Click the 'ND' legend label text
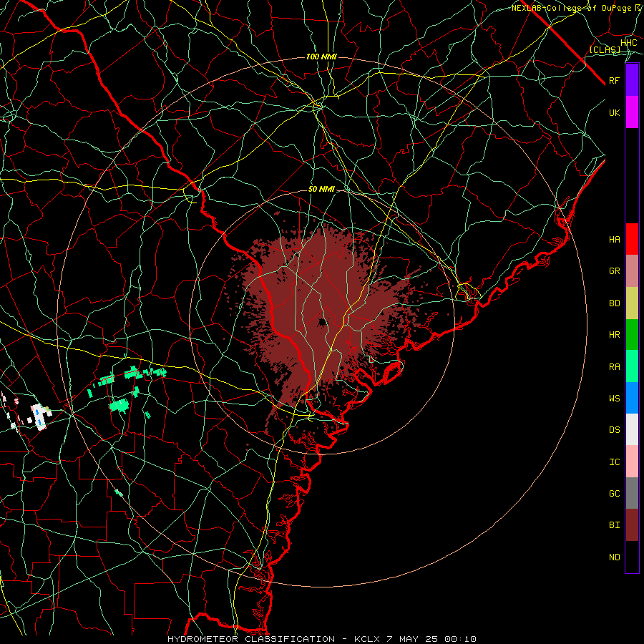Image resolution: width=644 pixels, height=644 pixels. click(x=615, y=557)
